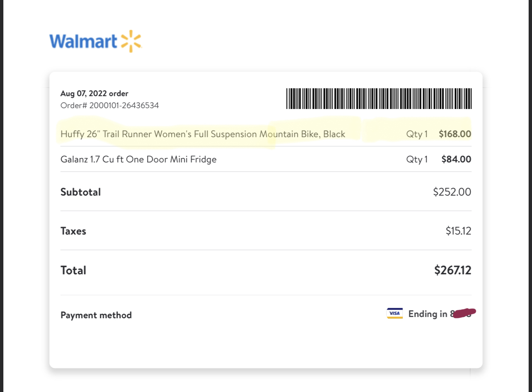The width and height of the screenshot is (532, 392).
Task: Click the $252.00 subtotal amount
Action: tap(452, 192)
